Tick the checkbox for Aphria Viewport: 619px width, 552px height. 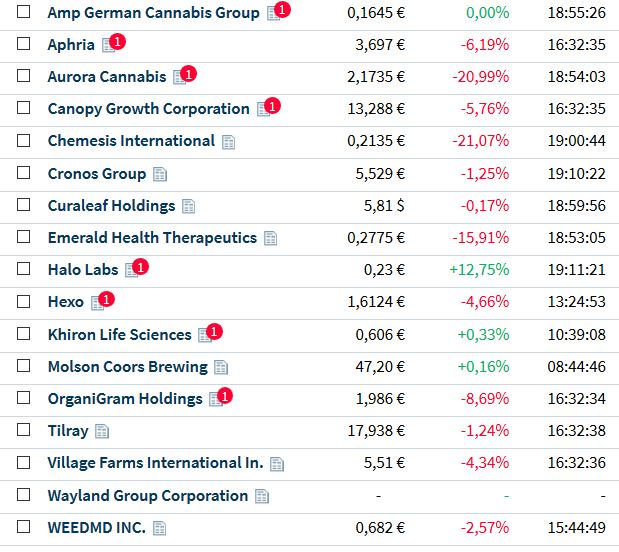pos(24,45)
